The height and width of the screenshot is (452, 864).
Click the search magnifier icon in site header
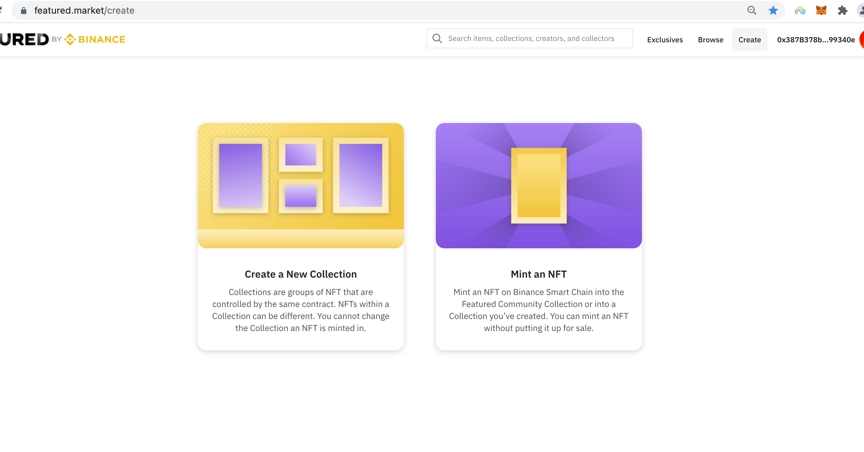coord(437,39)
